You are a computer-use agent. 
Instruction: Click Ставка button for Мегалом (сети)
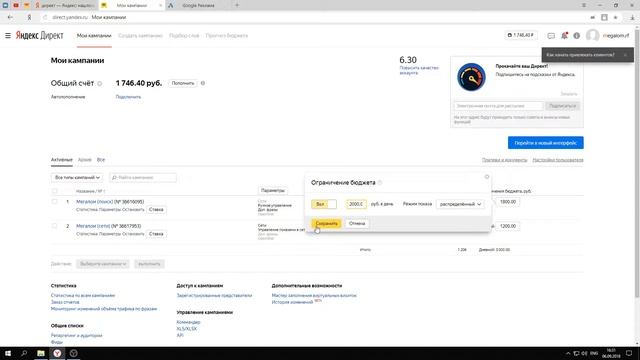click(156, 234)
